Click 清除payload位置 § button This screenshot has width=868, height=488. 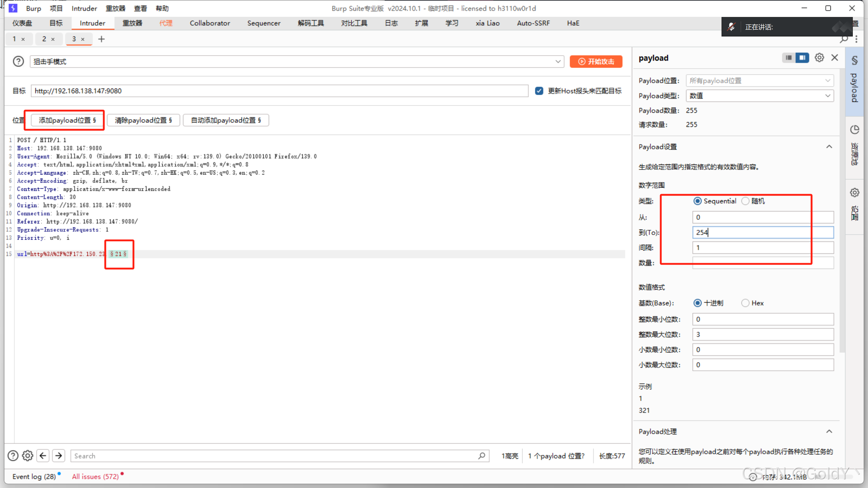[143, 120]
